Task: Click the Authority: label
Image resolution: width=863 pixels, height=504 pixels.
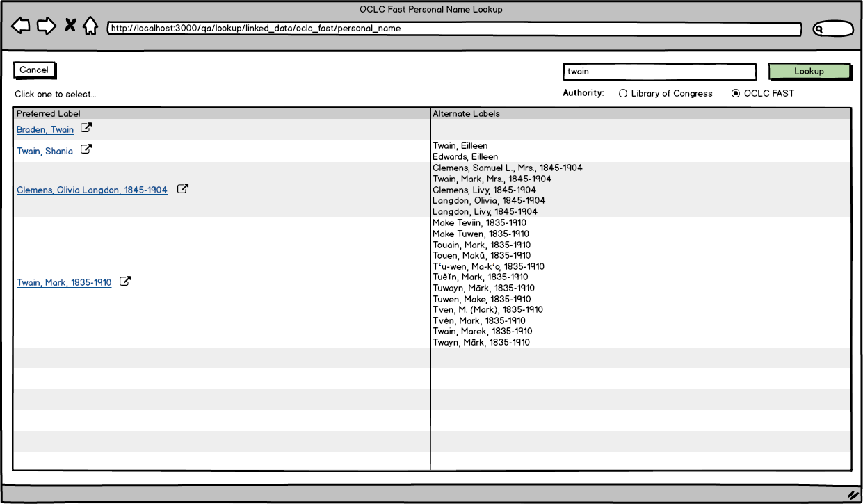Action: click(x=583, y=93)
